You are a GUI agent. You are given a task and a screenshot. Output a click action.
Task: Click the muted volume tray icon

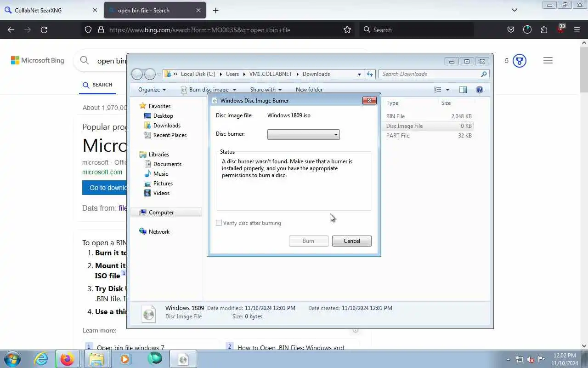tap(531, 359)
